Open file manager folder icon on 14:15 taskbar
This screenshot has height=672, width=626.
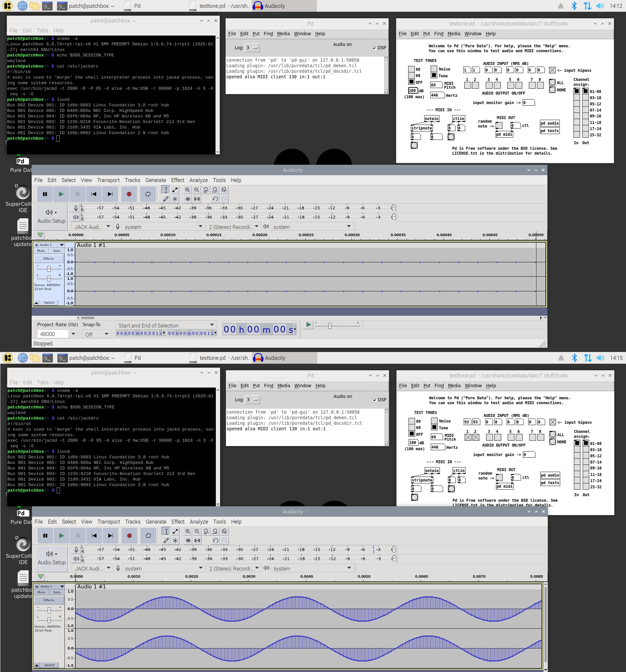(35, 358)
